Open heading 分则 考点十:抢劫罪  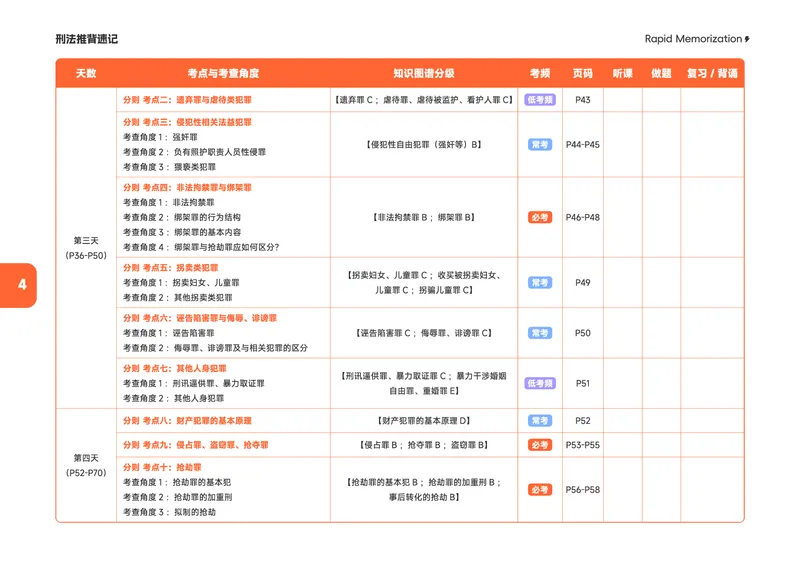(162, 467)
